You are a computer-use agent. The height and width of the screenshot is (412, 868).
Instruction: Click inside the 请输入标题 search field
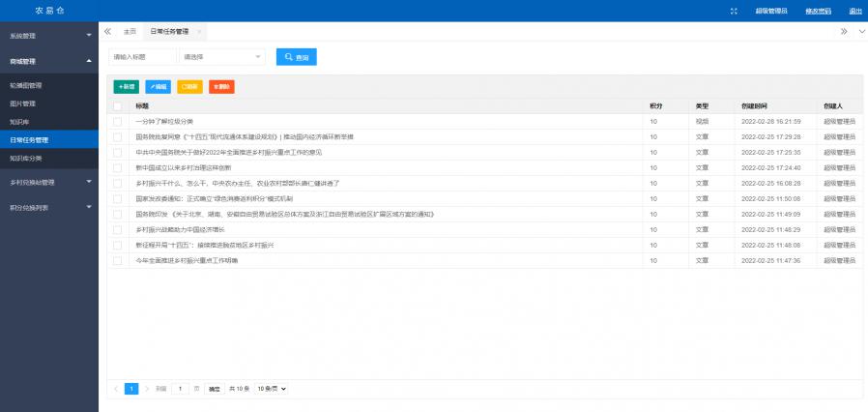(x=142, y=57)
